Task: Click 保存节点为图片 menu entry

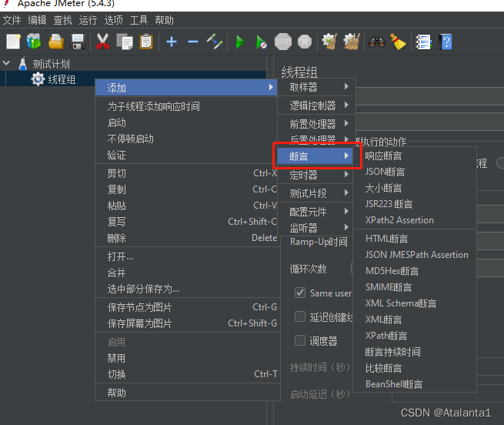Action: (186, 307)
